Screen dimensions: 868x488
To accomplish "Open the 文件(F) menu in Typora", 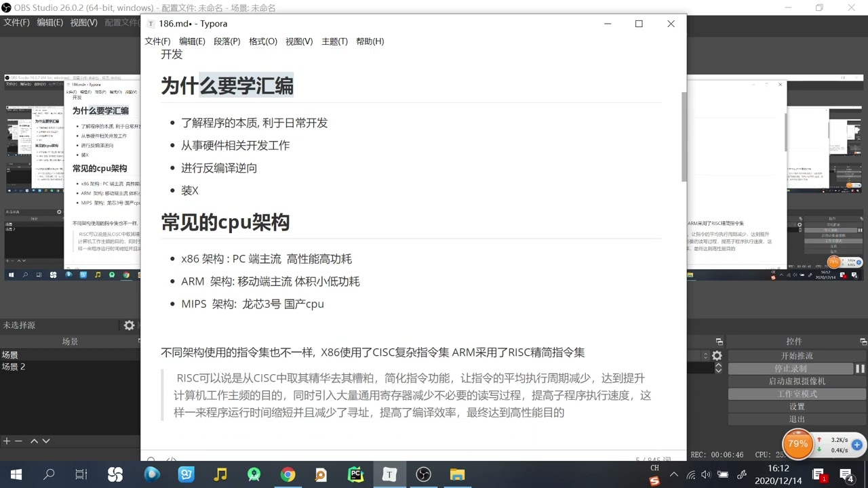I will (x=157, y=41).
